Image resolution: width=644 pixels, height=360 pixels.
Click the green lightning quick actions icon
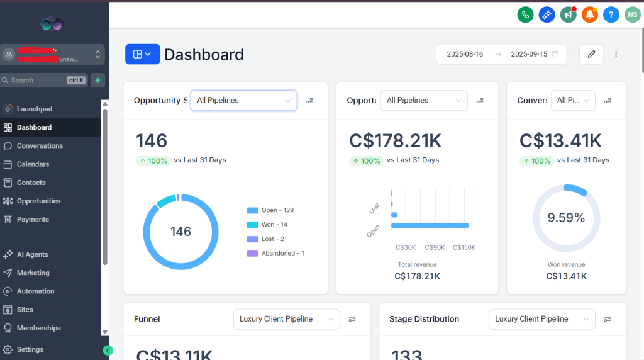97,80
